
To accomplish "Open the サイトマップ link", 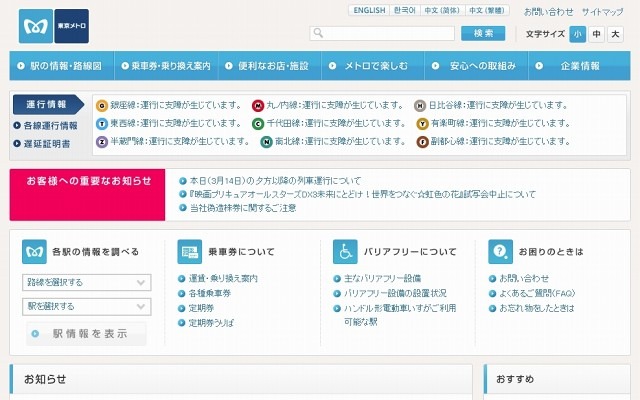I will point(602,12).
